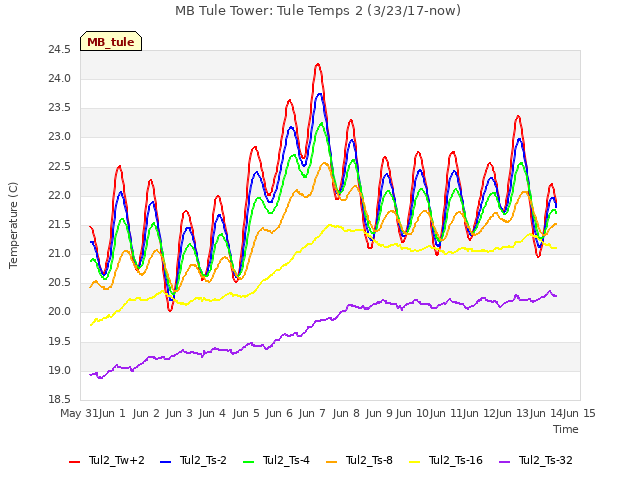Click the Jun 14 x-axis label
640x480 pixels.
[546, 413]
